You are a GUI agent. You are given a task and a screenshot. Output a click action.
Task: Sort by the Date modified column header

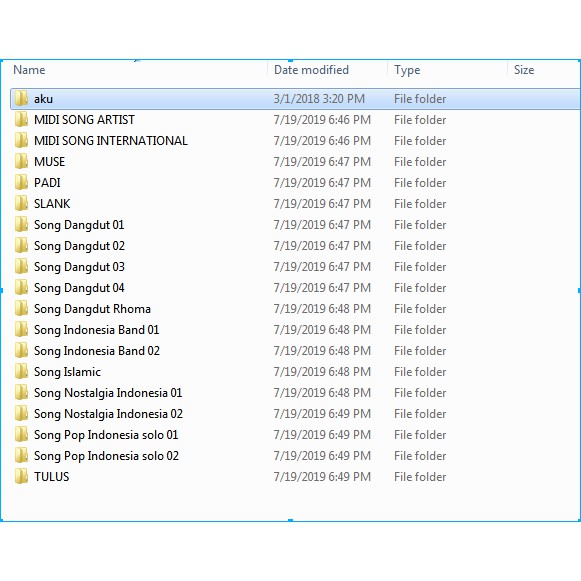(311, 70)
